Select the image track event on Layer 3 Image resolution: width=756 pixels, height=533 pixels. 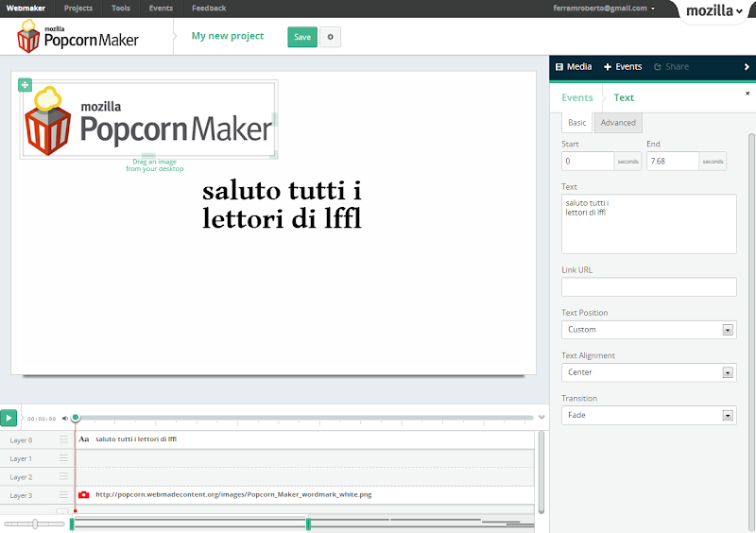pos(304,495)
